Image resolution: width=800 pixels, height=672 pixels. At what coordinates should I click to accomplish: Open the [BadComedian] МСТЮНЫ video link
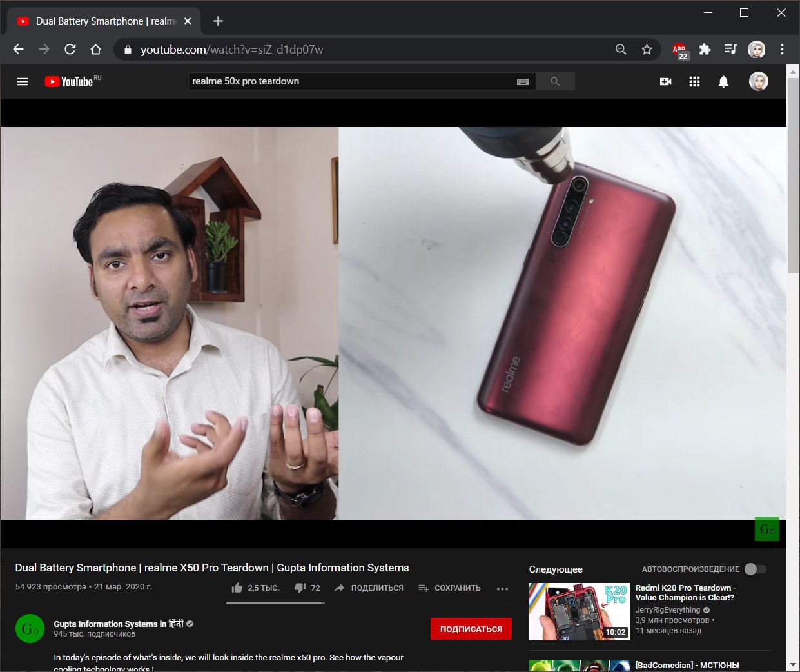pos(687,665)
